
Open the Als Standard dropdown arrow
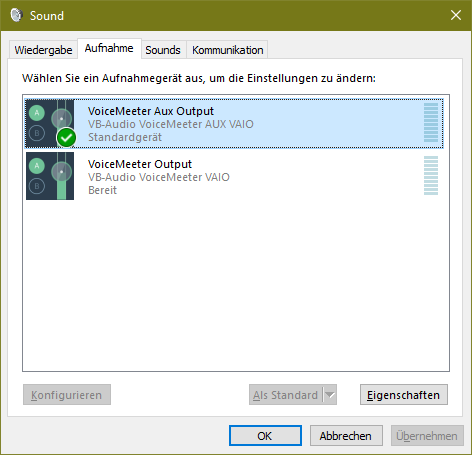pos(330,395)
